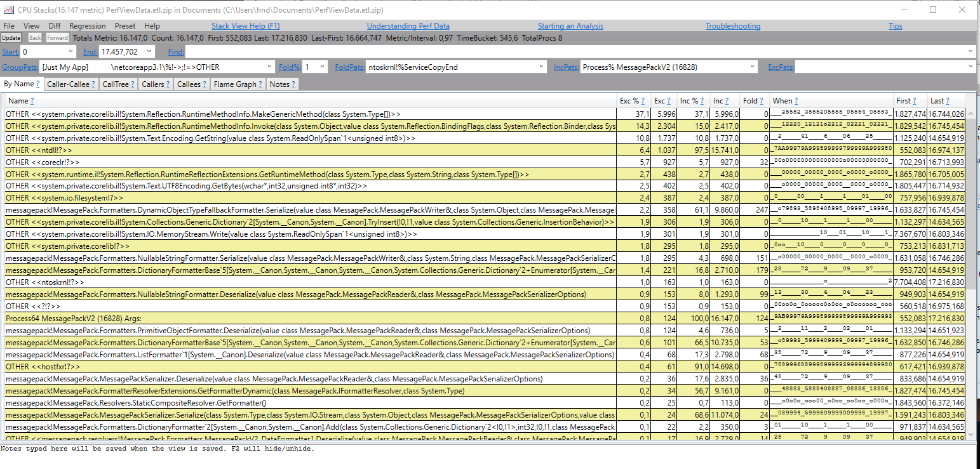Open the File menu
Image resolution: width=980 pixels, height=469 pixels.
pos(10,26)
